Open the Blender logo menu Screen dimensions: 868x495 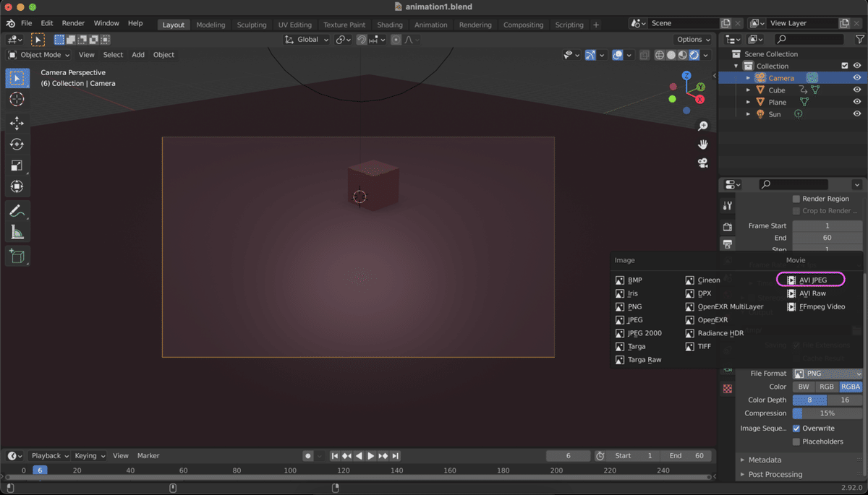(10, 24)
